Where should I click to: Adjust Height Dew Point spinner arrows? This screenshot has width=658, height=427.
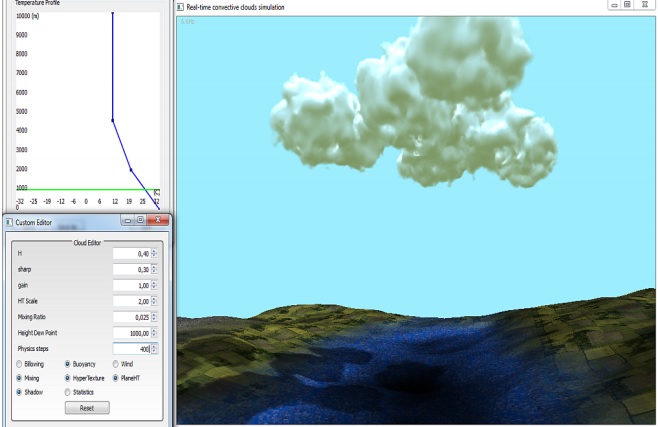click(154, 333)
